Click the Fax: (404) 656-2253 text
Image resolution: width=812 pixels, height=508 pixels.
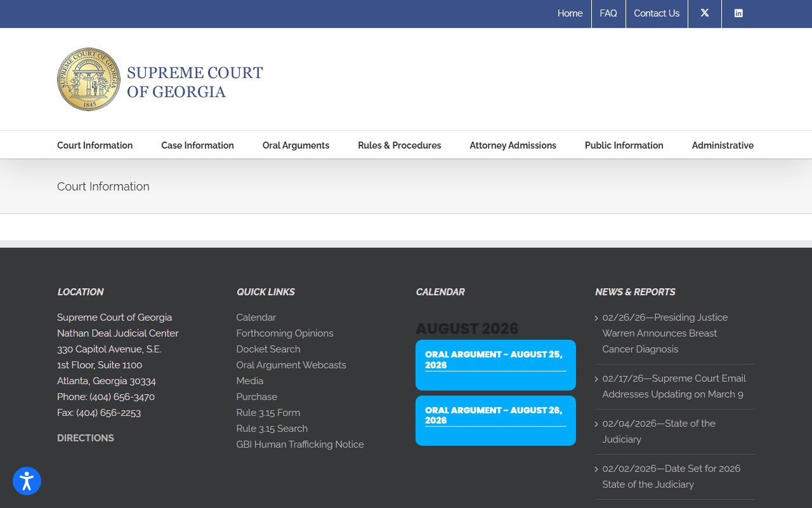[99, 413]
